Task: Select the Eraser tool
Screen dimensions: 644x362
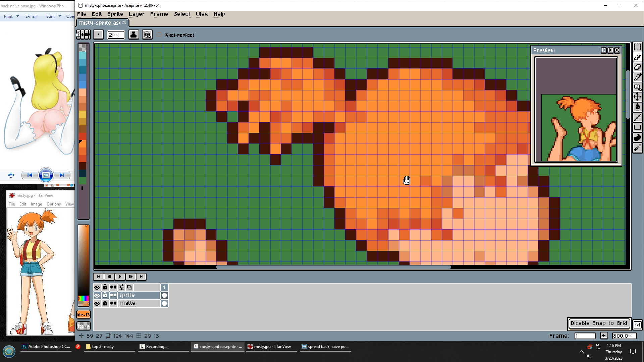Action: click(x=637, y=67)
